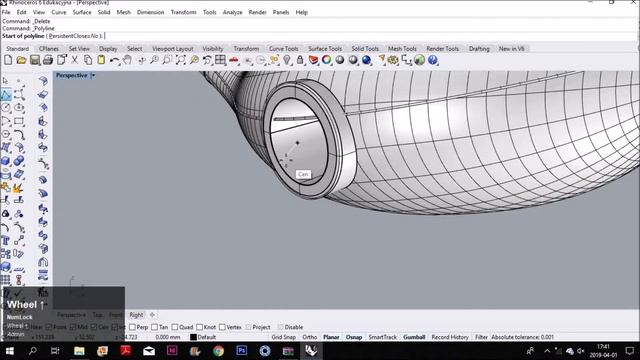640x360 pixels.
Task: Open the Curve menu
Action: coord(59,12)
